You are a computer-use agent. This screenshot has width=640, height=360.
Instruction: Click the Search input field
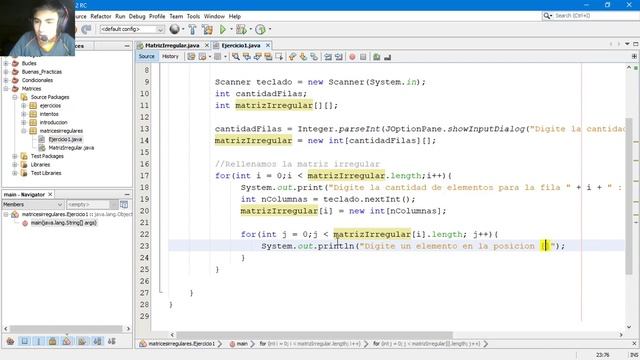coord(595,16)
